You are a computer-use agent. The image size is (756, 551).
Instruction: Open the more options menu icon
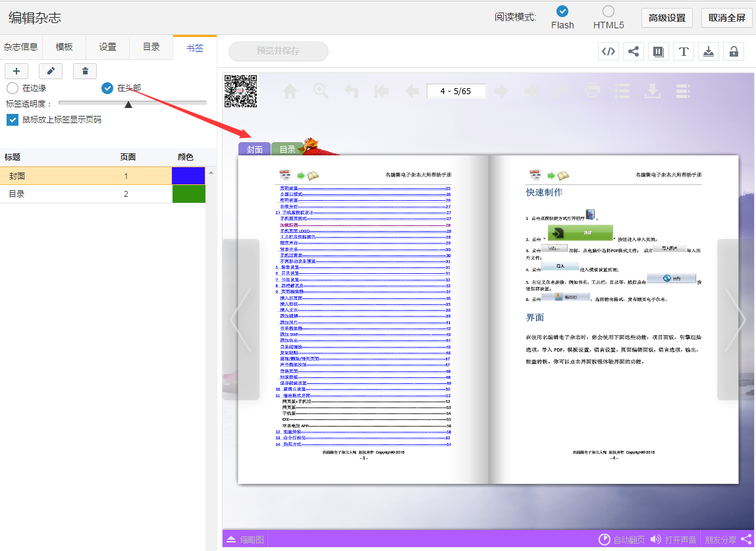pos(683,91)
